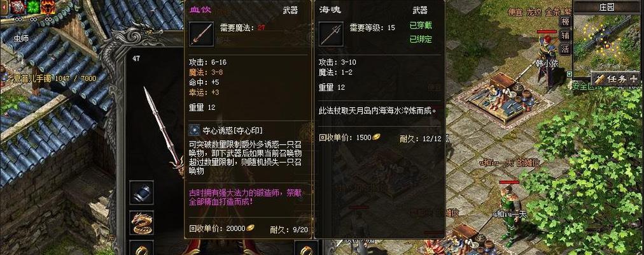
Task: Open the 榜 ranking button
Action: 566,22
